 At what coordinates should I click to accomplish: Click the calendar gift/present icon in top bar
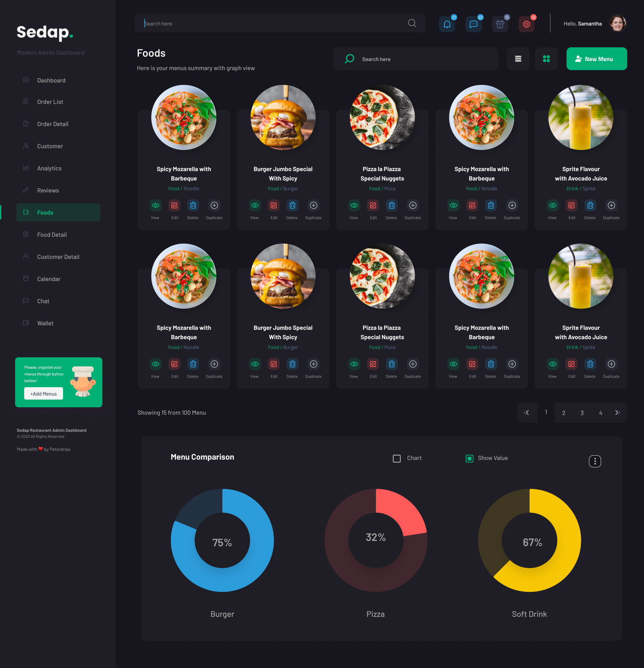(499, 24)
